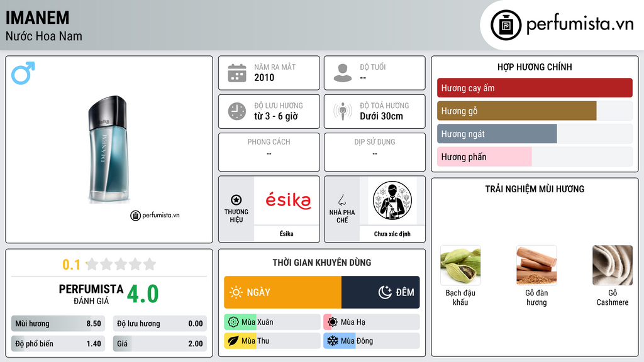Click the Imanem perfume bottle image
The image size is (644, 362).
point(108,150)
